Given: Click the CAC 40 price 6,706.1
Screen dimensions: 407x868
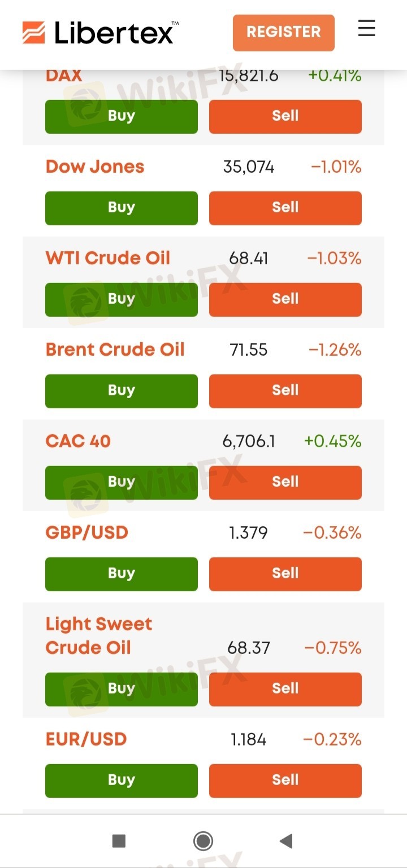Looking at the screenshot, I should click(249, 441).
